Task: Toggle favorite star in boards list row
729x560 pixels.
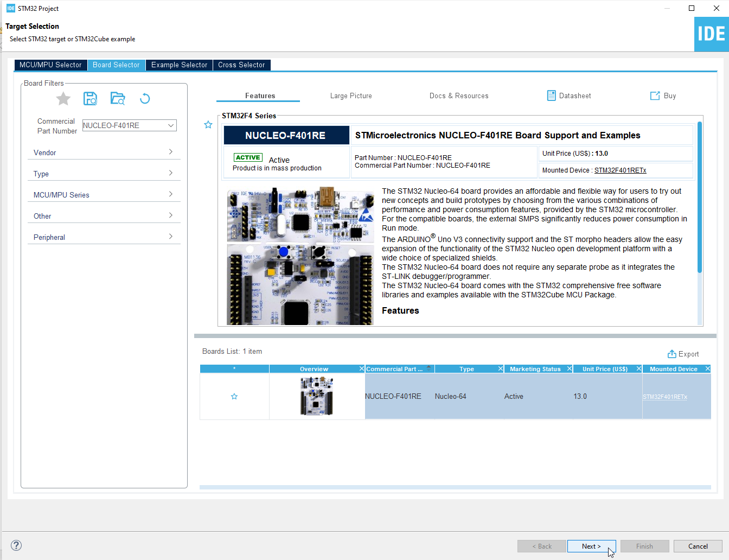Action: click(x=234, y=397)
